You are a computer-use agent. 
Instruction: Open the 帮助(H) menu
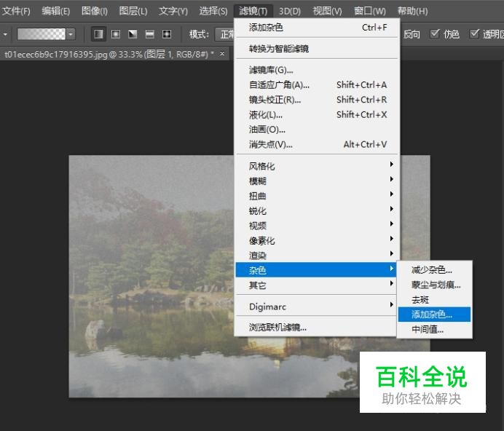(412, 11)
